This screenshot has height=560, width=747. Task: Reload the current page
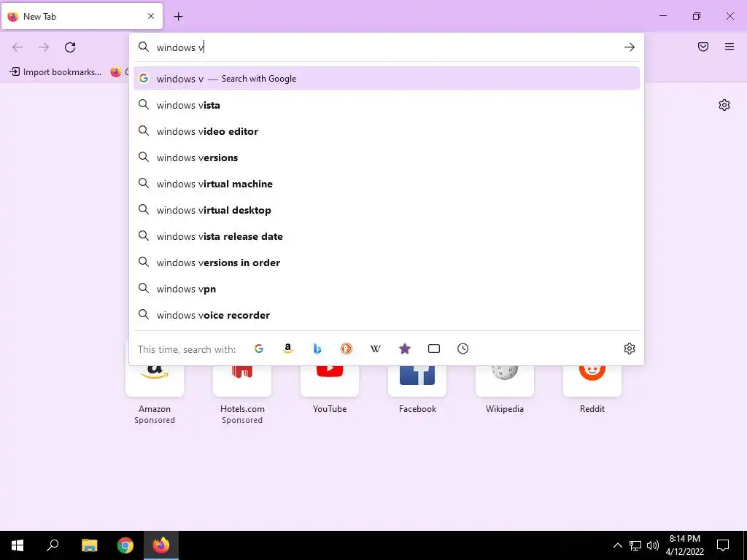click(x=70, y=47)
